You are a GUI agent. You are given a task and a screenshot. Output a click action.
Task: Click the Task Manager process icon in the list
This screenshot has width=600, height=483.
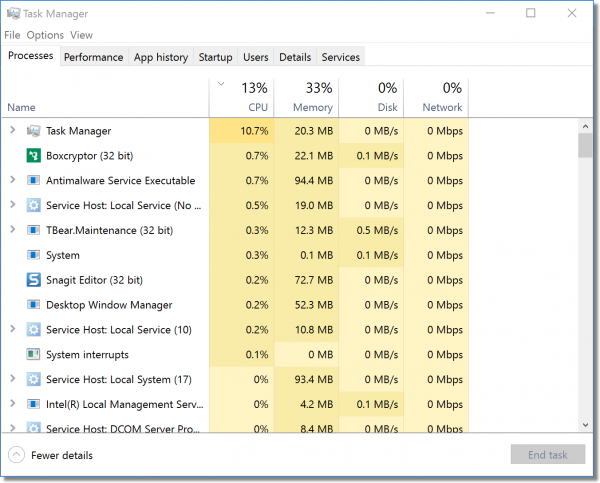(x=33, y=131)
